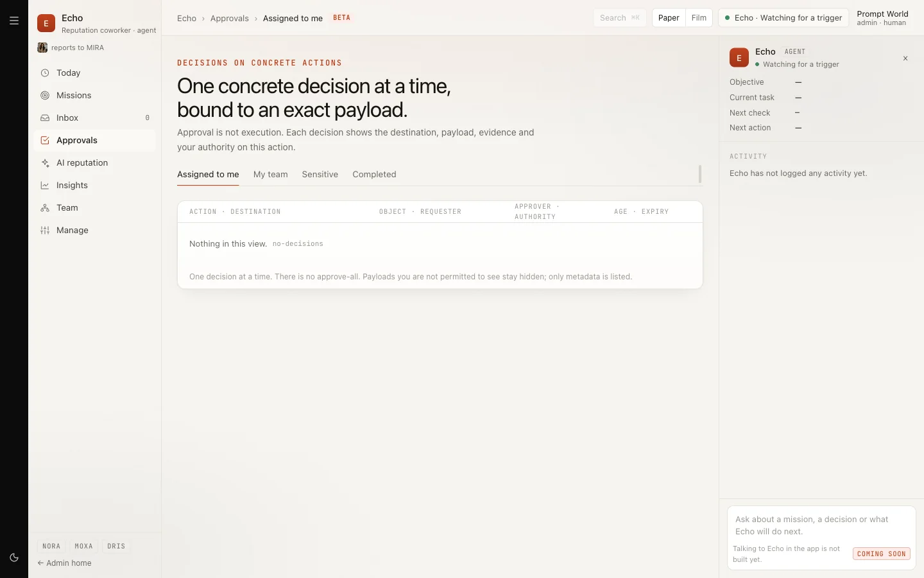Click the Object · Requester column header
924x578 pixels.
(x=420, y=212)
